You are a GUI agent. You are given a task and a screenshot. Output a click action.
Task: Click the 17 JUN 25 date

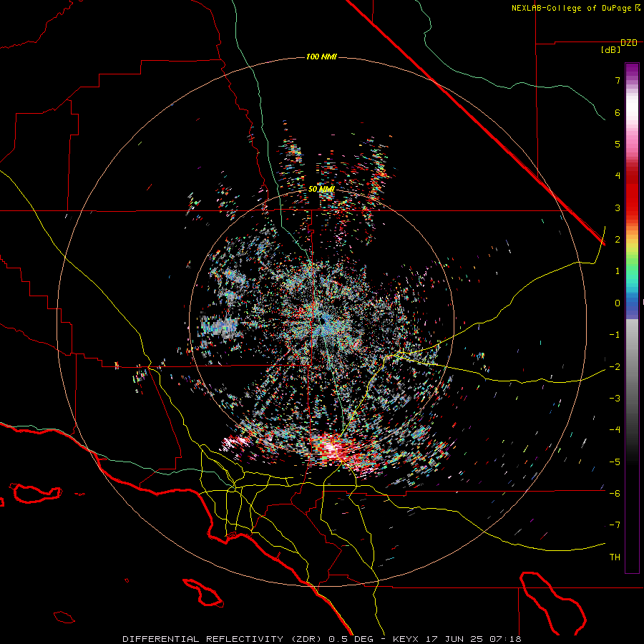coord(454,639)
